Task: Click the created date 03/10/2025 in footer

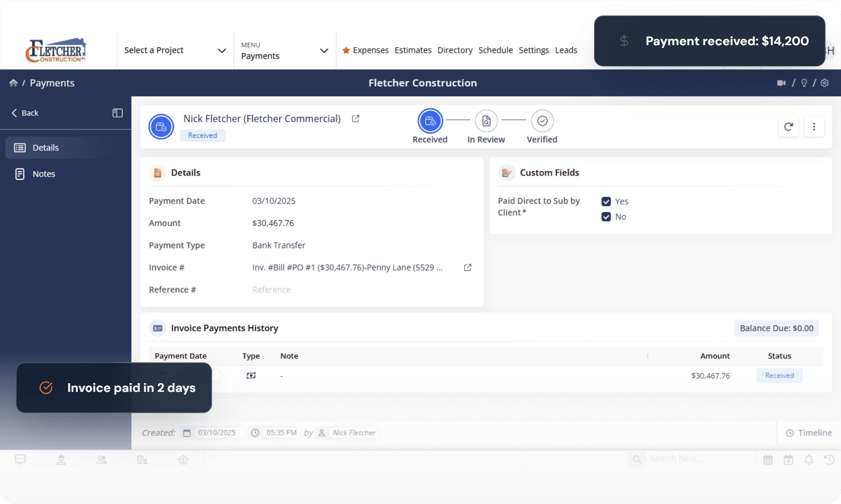Action: click(x=217, y=433)
